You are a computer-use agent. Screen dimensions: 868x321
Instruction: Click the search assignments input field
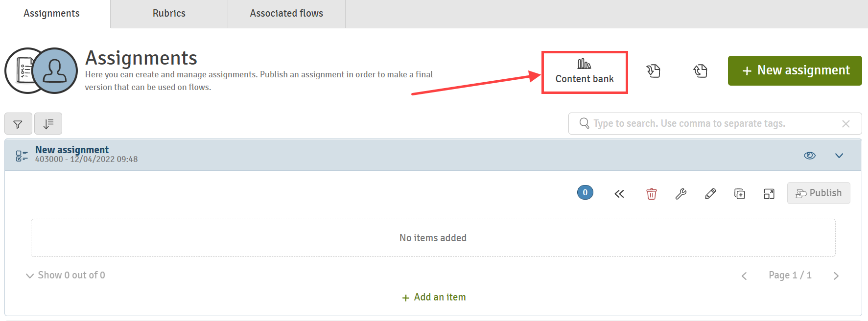pos(715,123)
